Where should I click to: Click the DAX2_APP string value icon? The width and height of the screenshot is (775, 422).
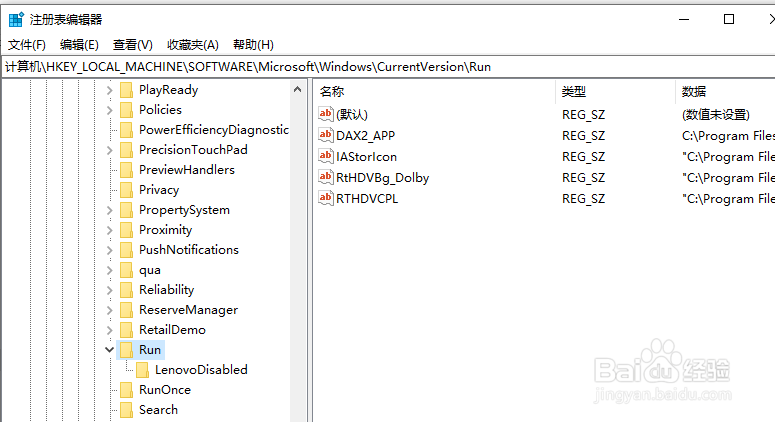point(325,135)
